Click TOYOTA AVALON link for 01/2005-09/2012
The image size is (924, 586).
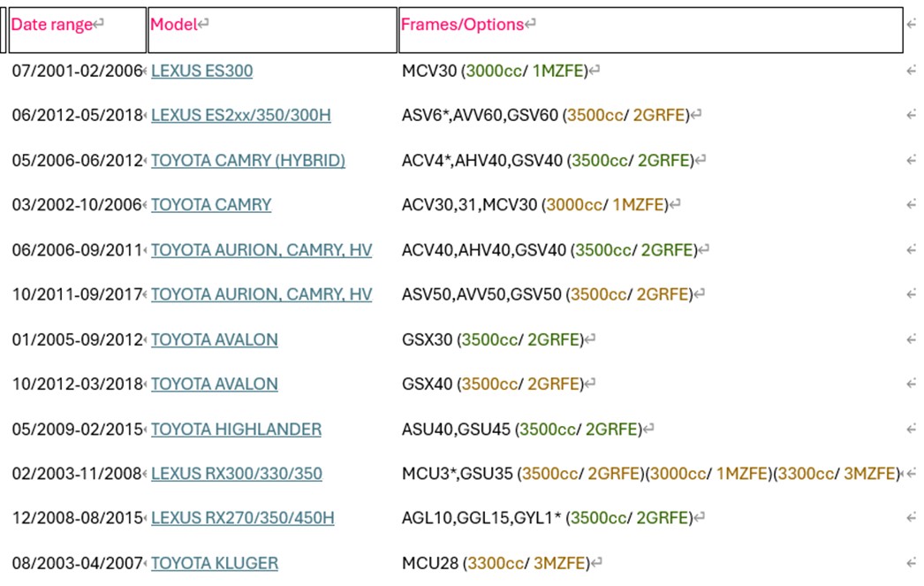tap(215, 339)
